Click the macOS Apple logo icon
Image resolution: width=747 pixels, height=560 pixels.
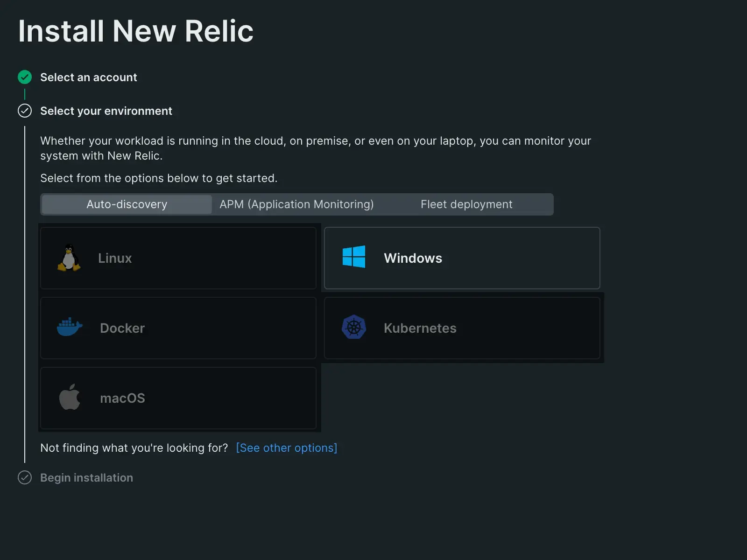(x=70, y=397)
